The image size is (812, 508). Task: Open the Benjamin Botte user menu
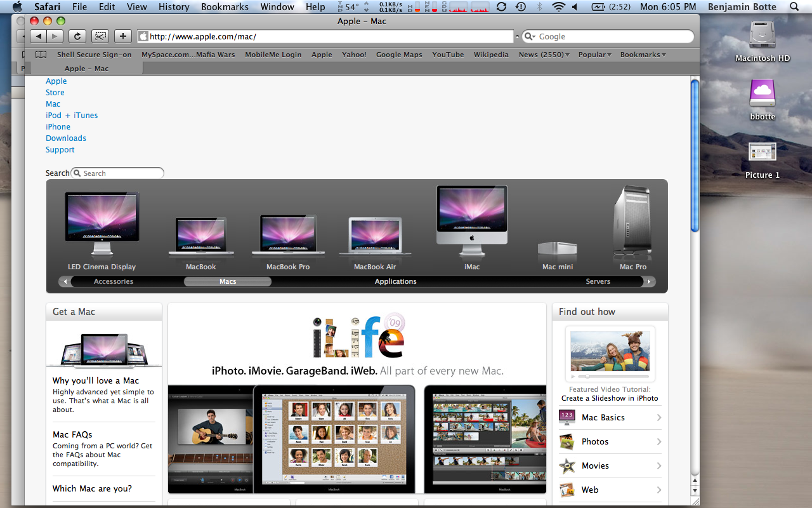[x=743, y=7]
